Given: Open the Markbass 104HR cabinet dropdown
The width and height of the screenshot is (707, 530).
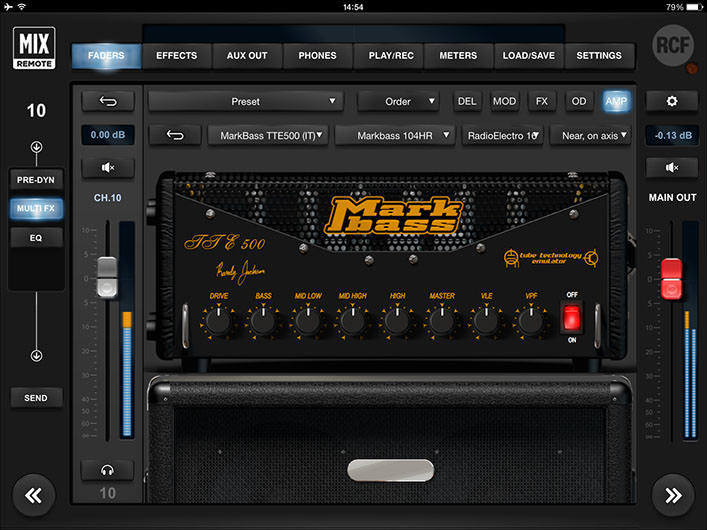Looking at the screenshot, I should tap(395, 135).
